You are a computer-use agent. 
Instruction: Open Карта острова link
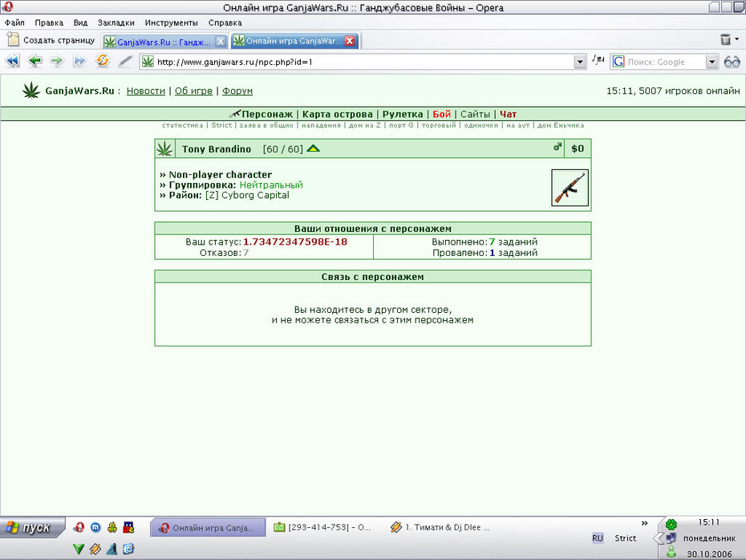click(338, 114)
